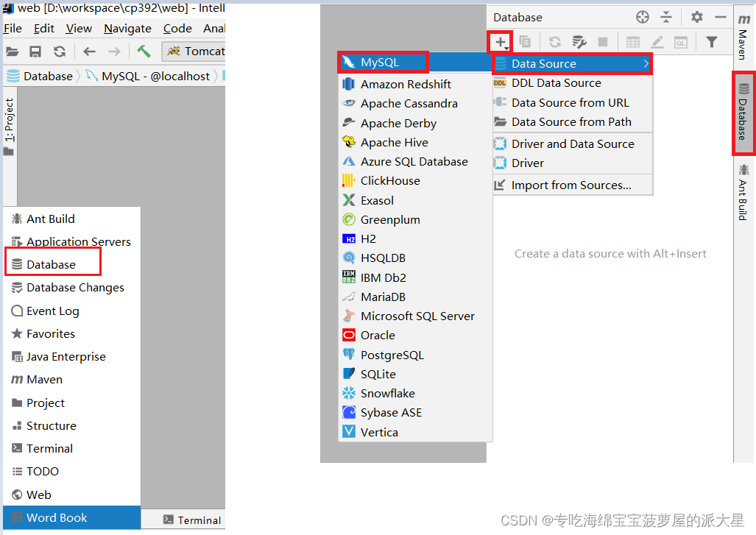Choose MySQL from the data source list
The image size is (756, 535).
pos(414,62)
